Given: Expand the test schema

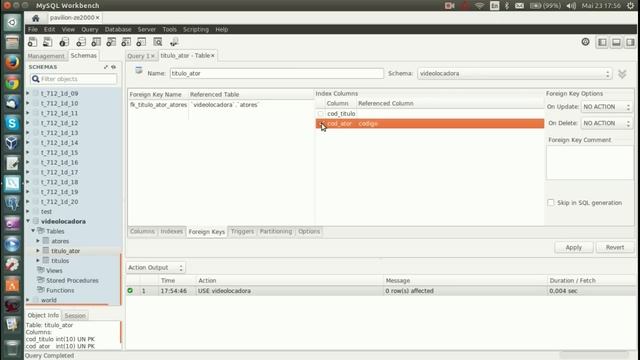Looking at the screenshot, I should pyautogui.click(x=28, y=211).
